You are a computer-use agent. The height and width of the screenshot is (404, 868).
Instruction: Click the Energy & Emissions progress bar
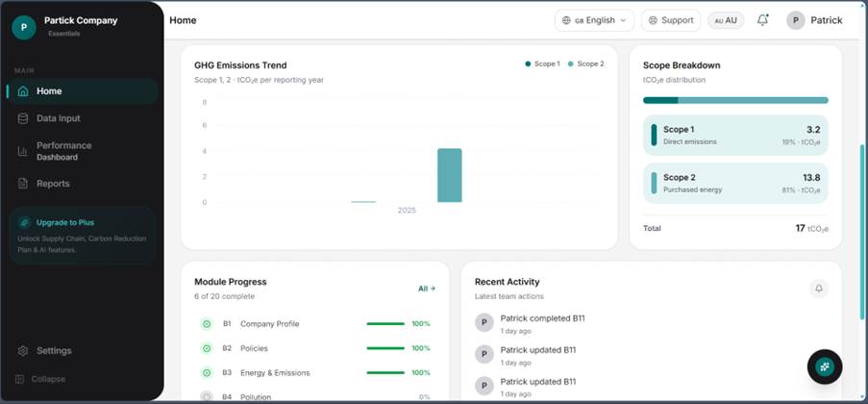(x=385, y=372)
